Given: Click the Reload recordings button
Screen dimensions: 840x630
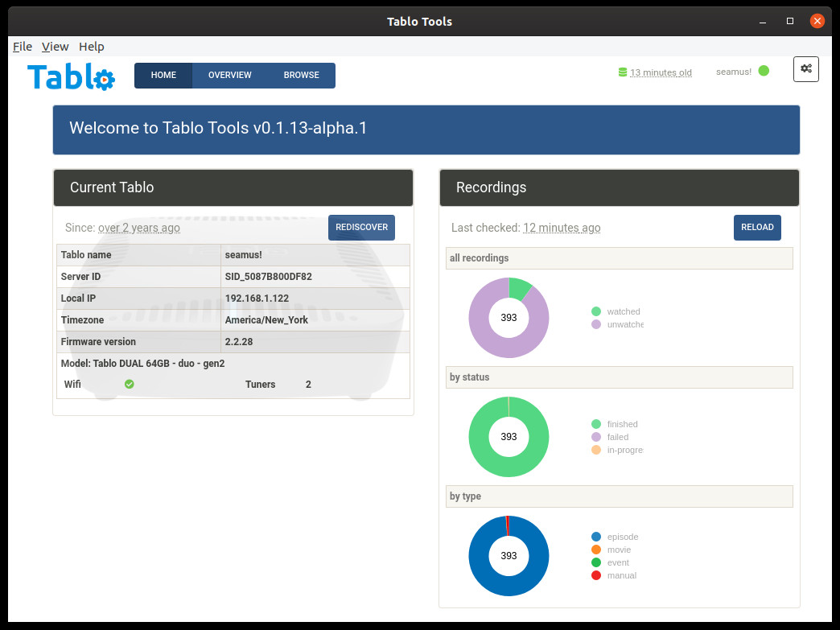Looking at the screenshot, I should point(757,228).
